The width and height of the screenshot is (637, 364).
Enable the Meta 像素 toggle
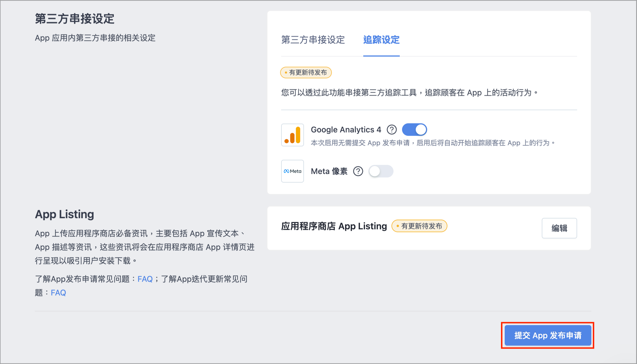pos(381,171)
